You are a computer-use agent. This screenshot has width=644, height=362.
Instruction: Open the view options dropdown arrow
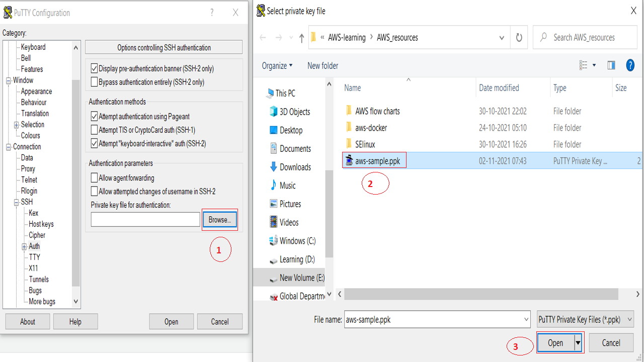point(594,65)
